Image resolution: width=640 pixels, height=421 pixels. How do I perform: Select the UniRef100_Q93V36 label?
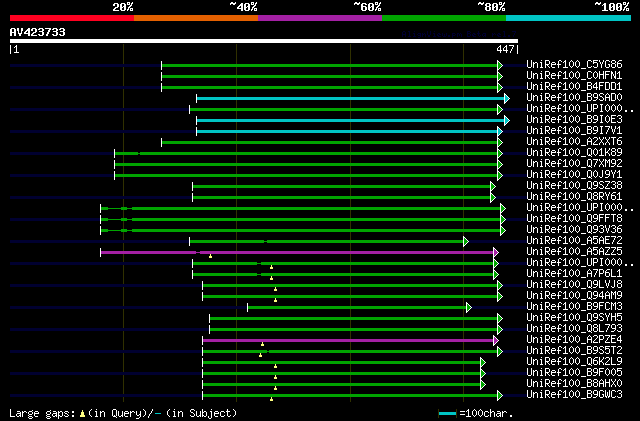point(574,229)
